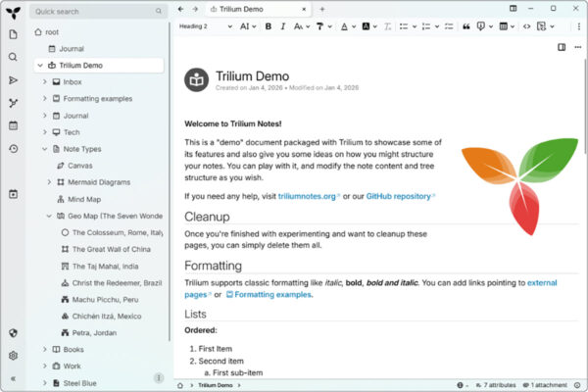Click the protected session shield icon
The height and width of the screenshot is (392, 588).
pos(13,333)
